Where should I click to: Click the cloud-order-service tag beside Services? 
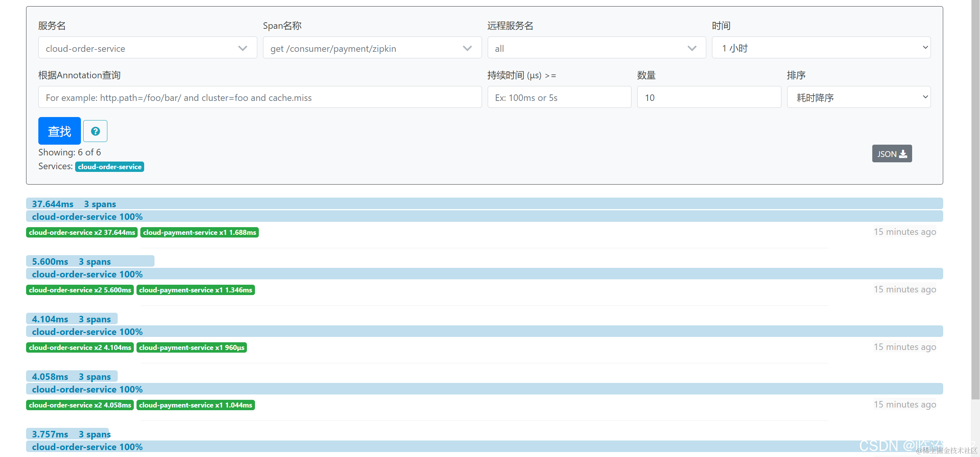pos(110,167)
